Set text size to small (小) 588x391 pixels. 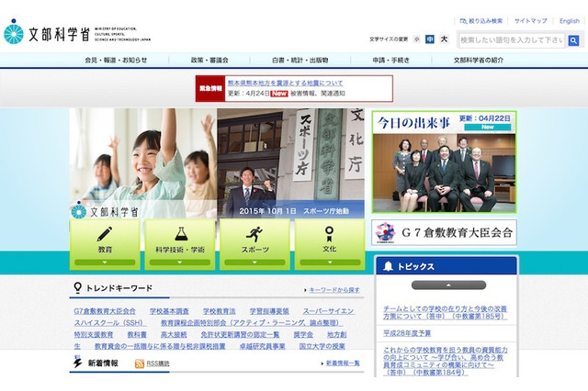[417, 39]
